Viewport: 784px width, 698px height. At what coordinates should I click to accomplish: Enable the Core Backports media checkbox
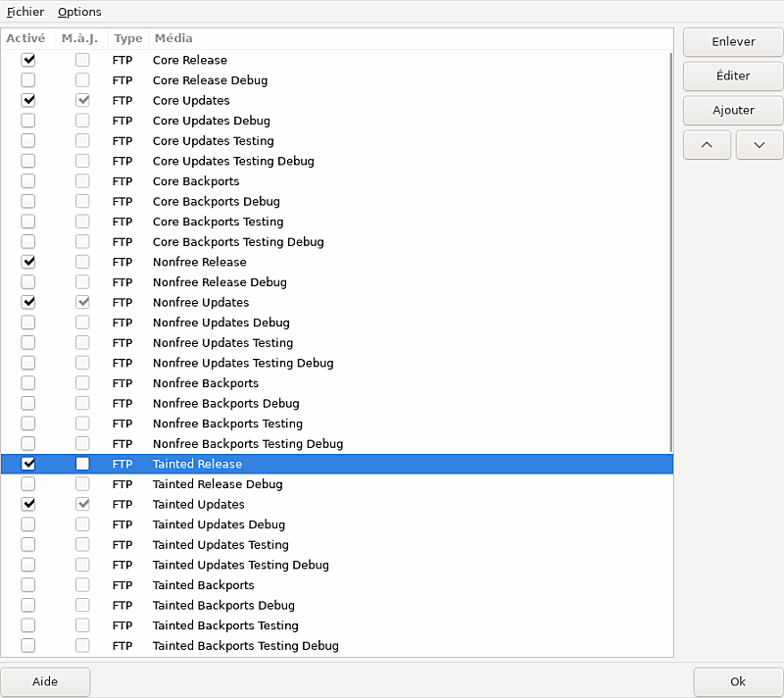[28, 181]
